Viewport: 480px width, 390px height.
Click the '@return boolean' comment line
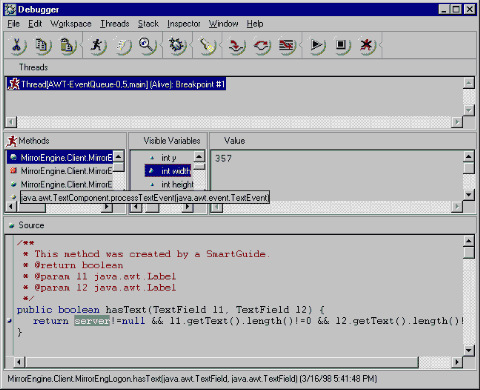[x=73, y=265]
